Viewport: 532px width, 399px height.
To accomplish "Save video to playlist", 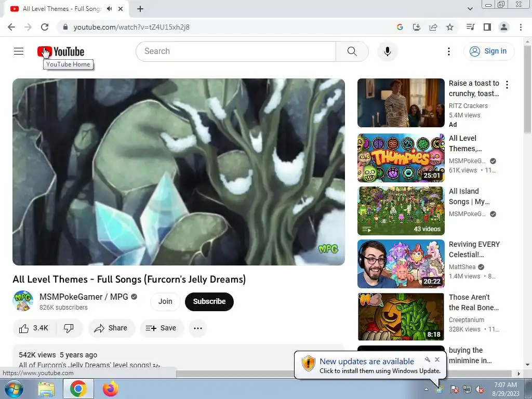I will pyautogui.click(x=161, y=328).
